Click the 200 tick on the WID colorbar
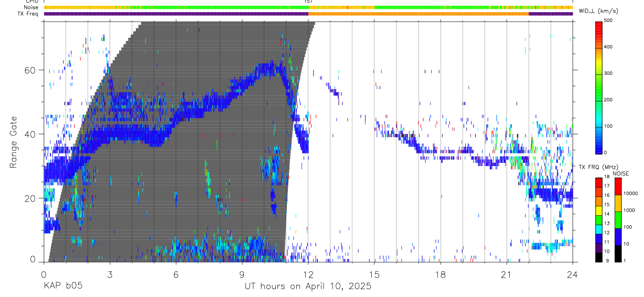 (608, 100)
